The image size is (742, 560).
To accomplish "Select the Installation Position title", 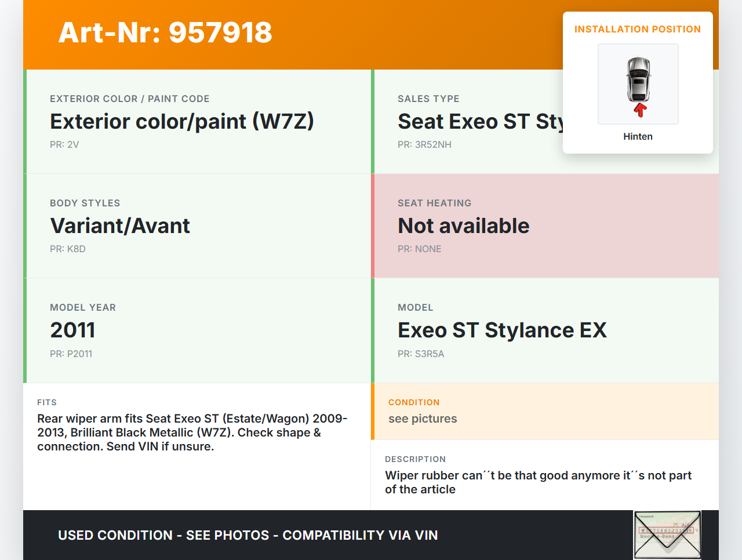I will (x=637, y=29).
